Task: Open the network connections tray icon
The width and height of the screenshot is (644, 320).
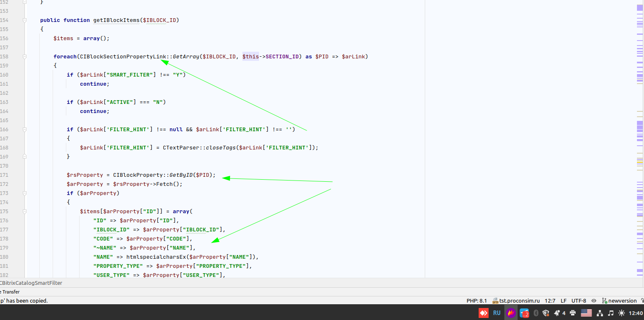Action: pos(600,313)
